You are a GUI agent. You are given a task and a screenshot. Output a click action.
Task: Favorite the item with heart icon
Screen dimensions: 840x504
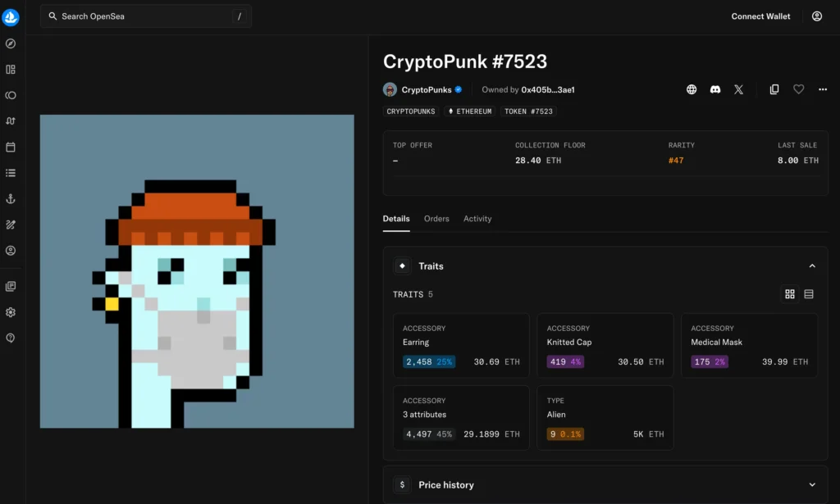[x=798, y=89]
